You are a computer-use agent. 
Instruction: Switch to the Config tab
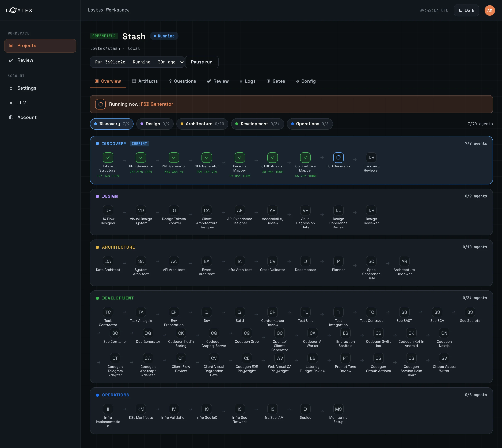click(x=306, y=81)
